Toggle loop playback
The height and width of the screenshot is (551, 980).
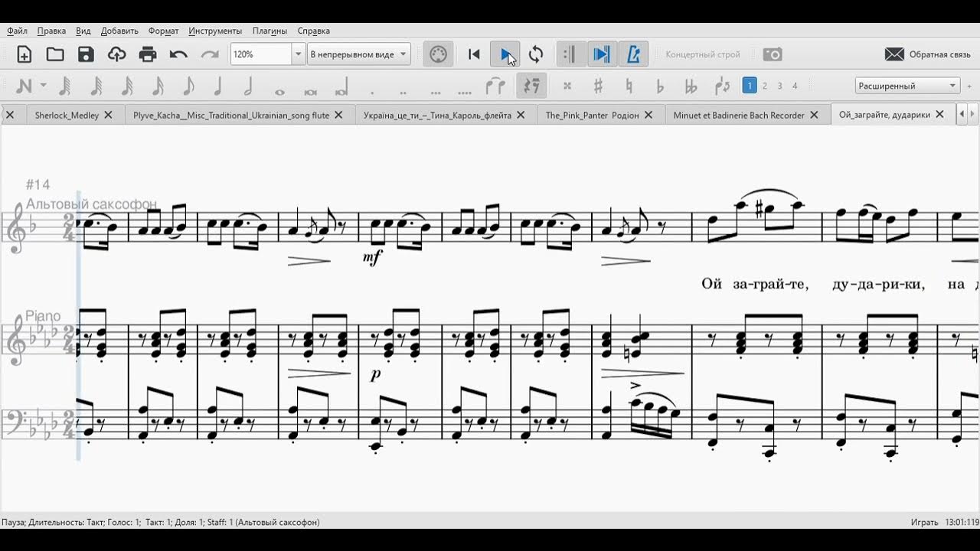pos(536,54)
